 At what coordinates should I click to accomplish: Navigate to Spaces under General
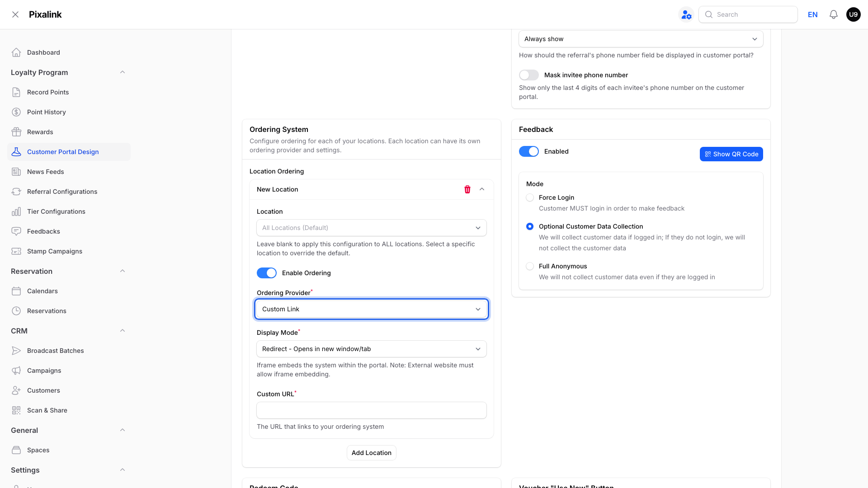(69, 450)
